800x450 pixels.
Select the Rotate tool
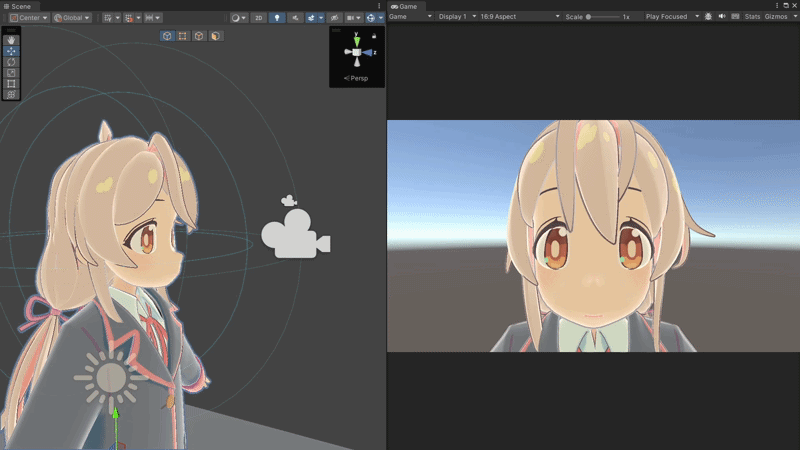point(11,62)
